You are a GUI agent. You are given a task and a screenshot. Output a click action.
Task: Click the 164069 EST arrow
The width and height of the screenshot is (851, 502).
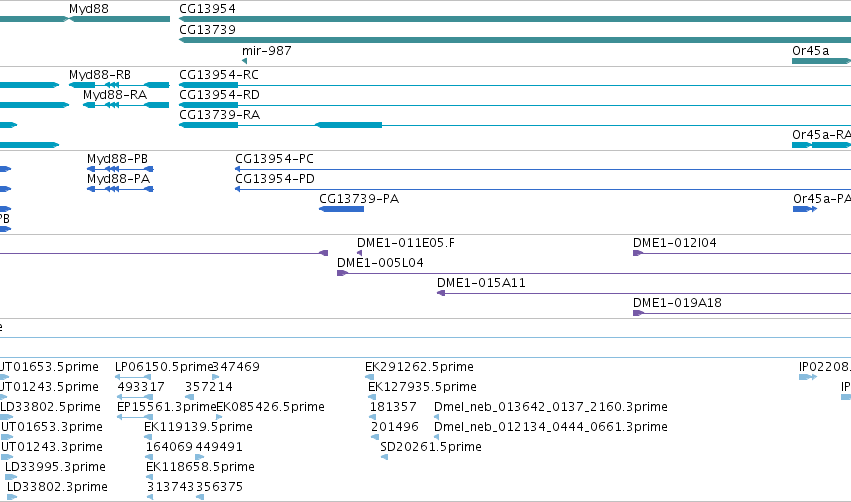pyautogui.click(x=149, y=457)
